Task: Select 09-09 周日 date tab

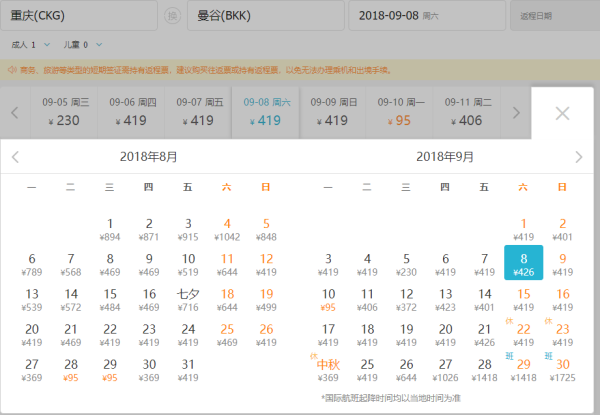Action: [333, 113]
